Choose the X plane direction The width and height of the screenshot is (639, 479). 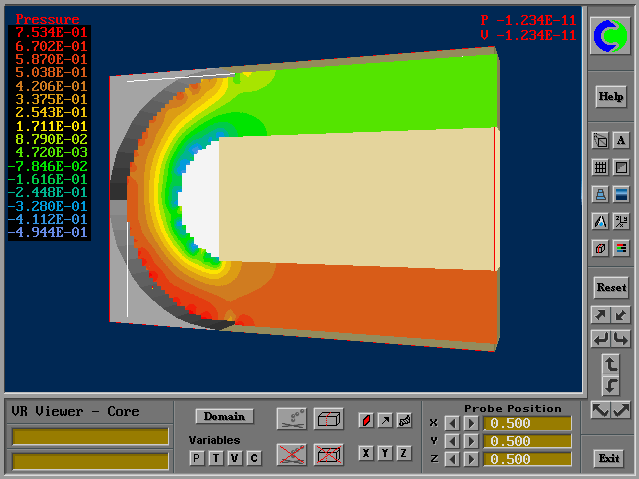[x=366, y=453]
